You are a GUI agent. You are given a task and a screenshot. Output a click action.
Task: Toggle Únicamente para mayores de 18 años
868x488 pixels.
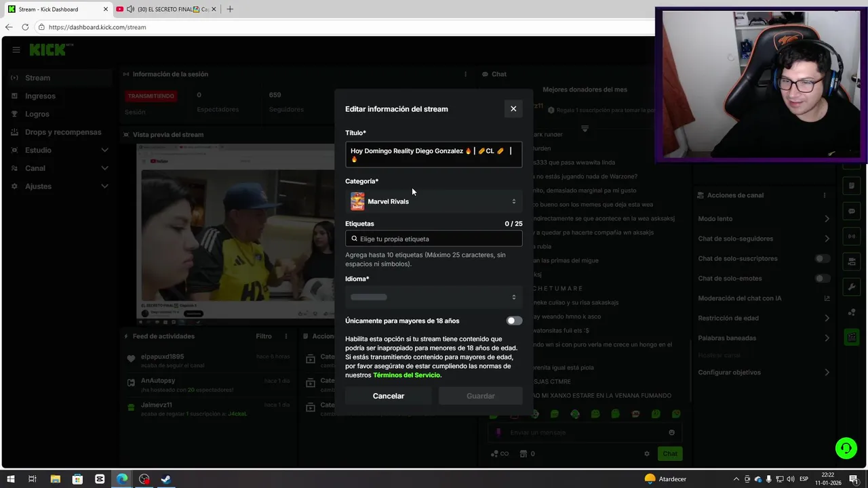click(x=514, y=321)
